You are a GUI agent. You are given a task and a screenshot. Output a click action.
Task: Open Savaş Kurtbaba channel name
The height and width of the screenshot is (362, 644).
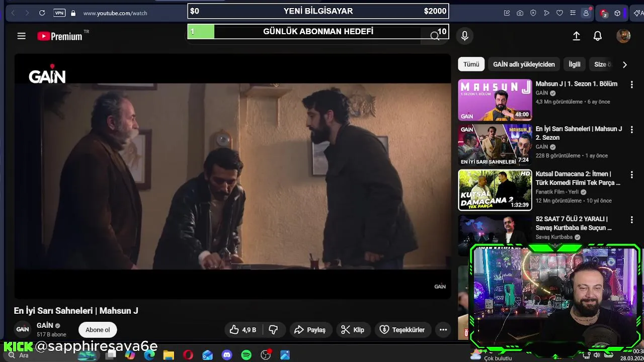554,237
